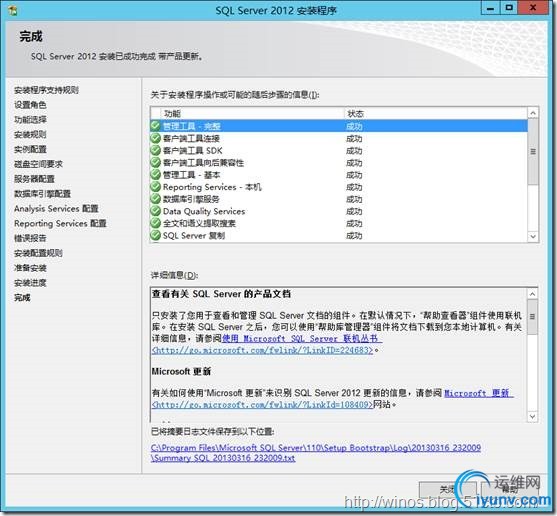Close the window with the red X
Image resolution: width=557 pixels, height=516 pixels.
pos(533,8)
